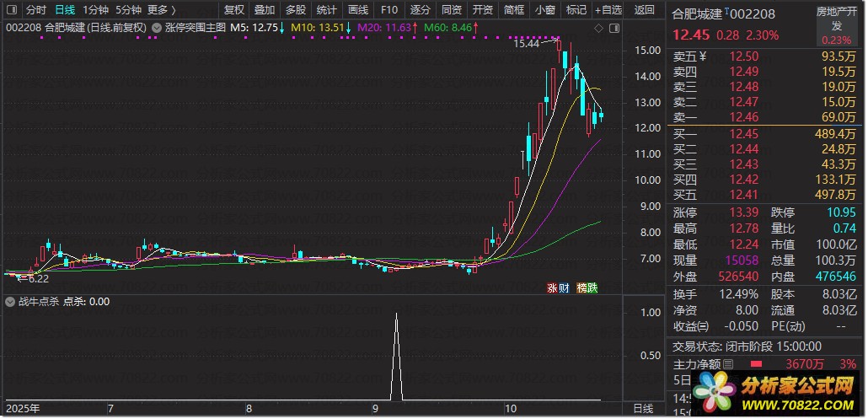The height and width of the screenshot is (419, 868).
Task: Open the 复权 adjustment option
Action: click(234, 9)
